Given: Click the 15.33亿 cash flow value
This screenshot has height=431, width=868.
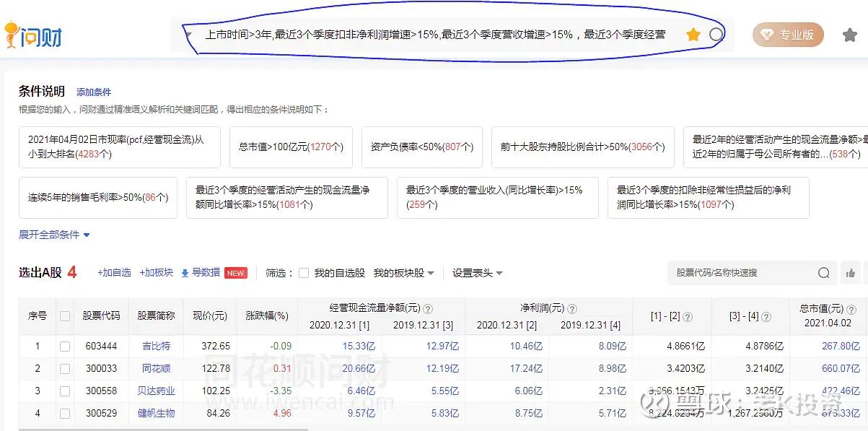Looking at the screenshot, I should 359,347.
